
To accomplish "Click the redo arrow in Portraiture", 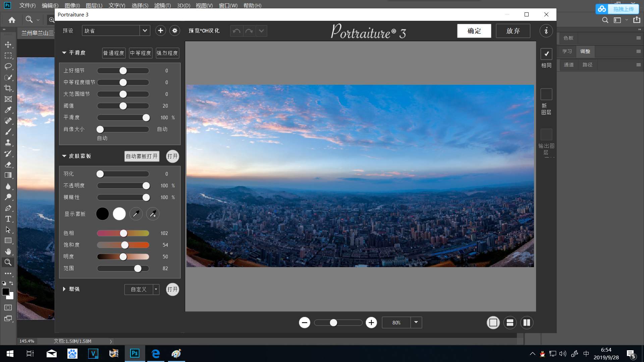I will coord(249,31).
